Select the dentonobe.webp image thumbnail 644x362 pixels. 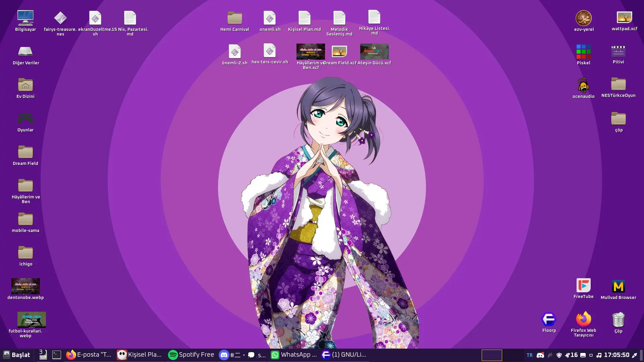point(25,286)
